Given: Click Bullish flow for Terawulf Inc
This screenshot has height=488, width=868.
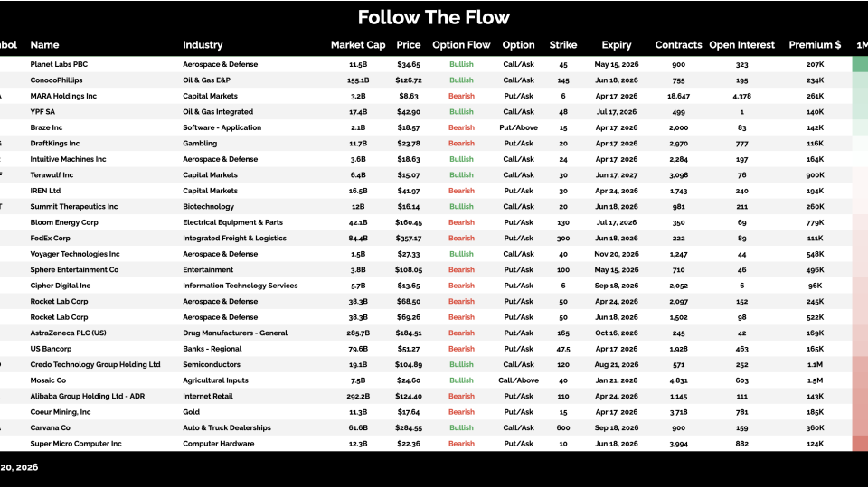Looking at the screenshot, I should coord(461,175).
